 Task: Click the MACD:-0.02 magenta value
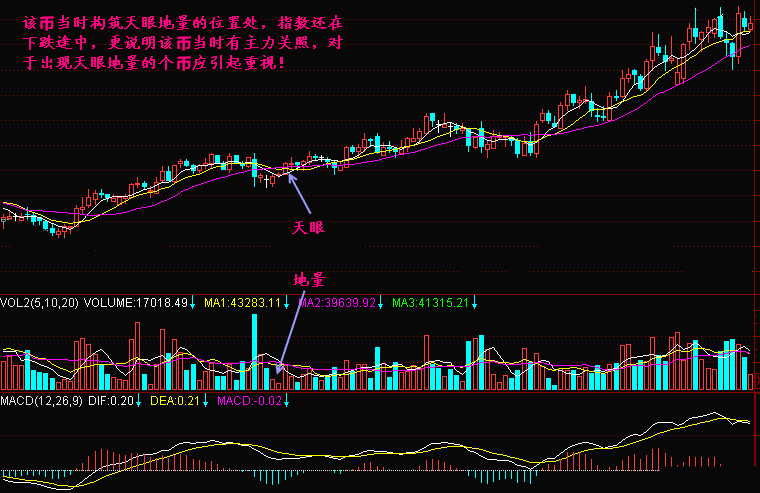[x=249, y=401]
